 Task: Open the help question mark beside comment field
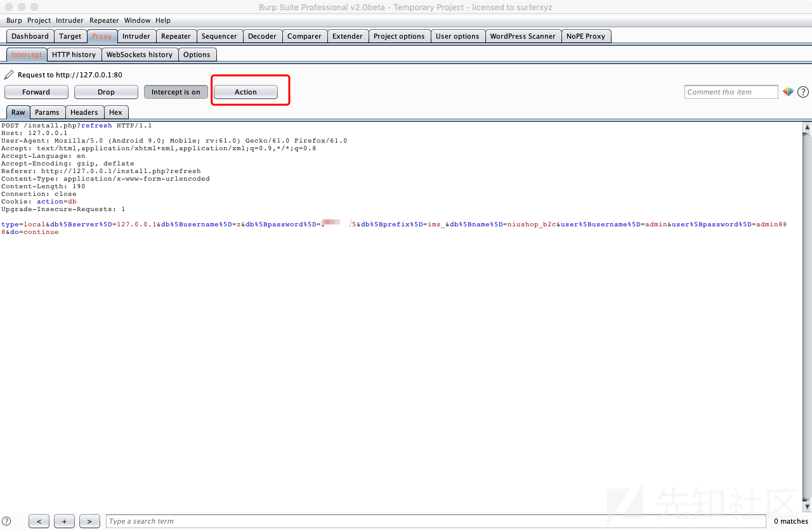[803, 92]
